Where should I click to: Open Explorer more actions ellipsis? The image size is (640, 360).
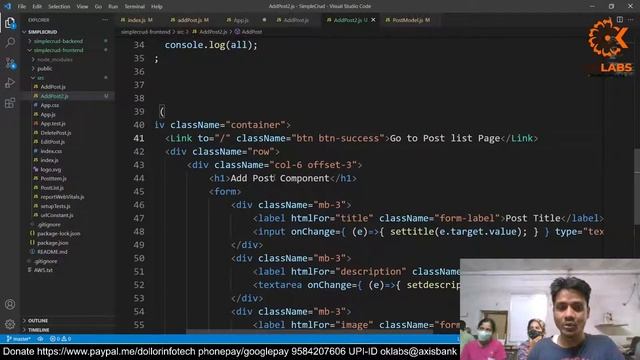point(105,20)
